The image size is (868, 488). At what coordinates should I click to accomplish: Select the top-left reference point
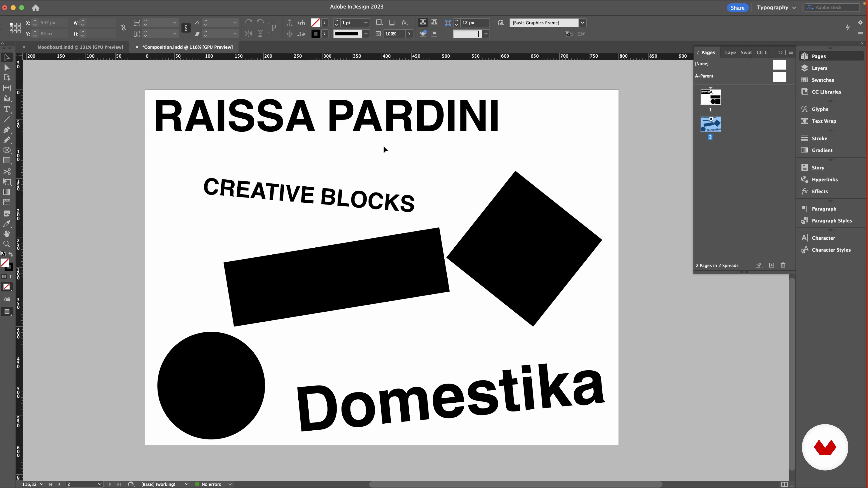(x=11, y=24)
